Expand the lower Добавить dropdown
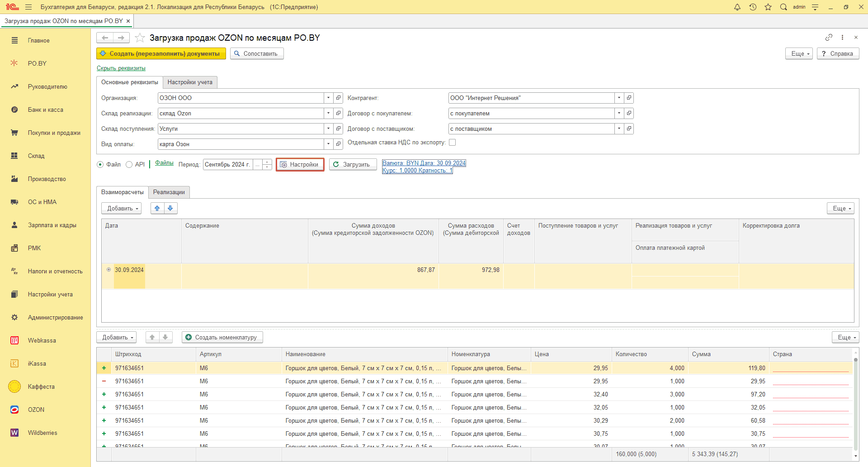 [x=117, y=337]
